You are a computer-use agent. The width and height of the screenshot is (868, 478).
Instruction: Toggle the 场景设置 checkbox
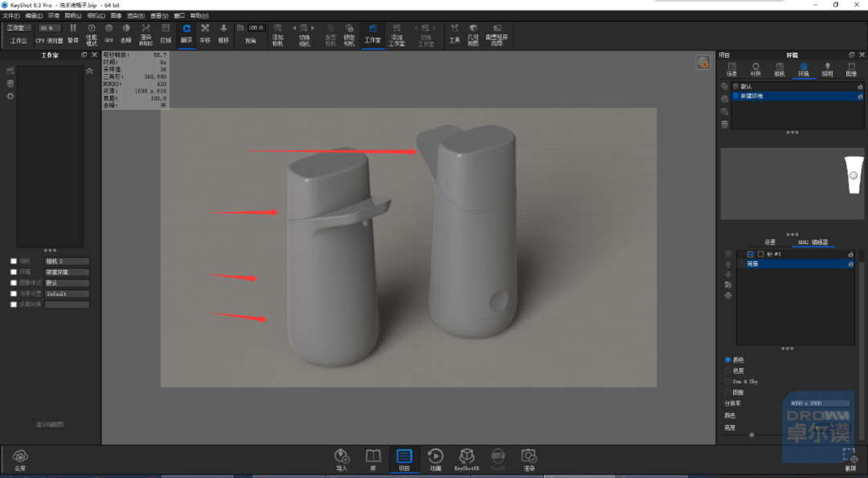[14, 294]
